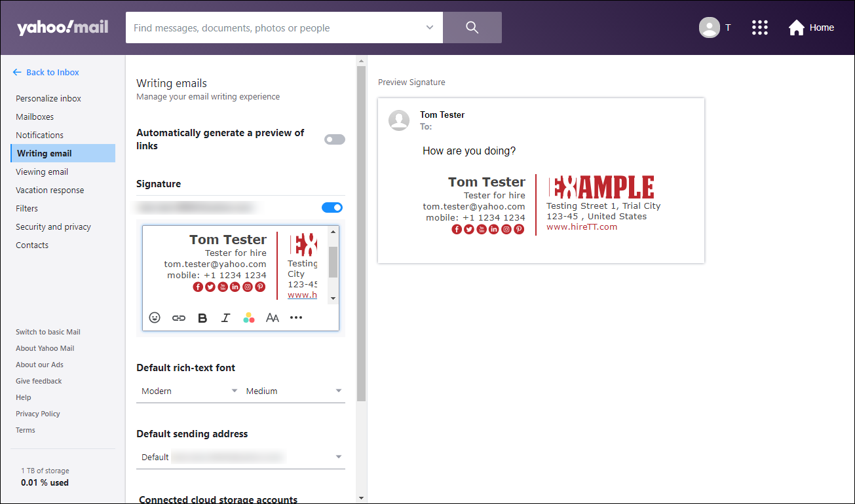855x504 pixels.
Task: Insert emoji in signature editor
Action: pos(155,317)
